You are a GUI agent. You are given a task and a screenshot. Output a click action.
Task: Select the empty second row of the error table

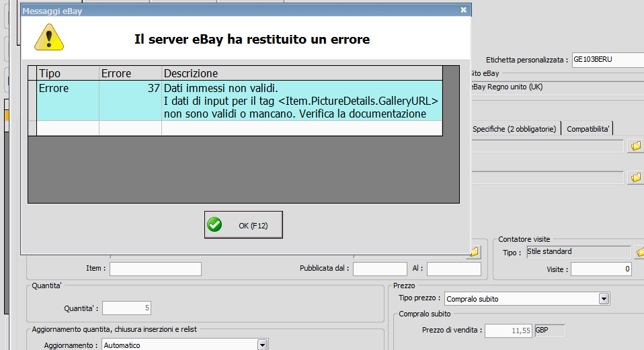click(239, 128)
